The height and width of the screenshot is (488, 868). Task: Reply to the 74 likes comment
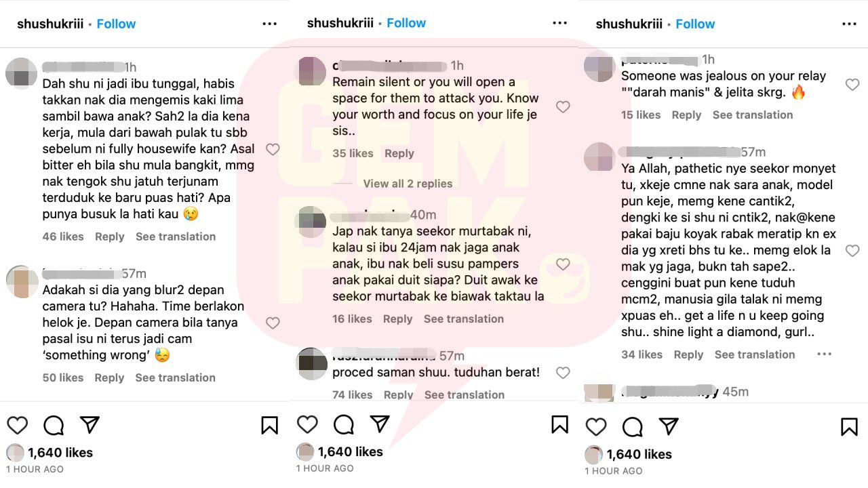click(x=398, y=394)
